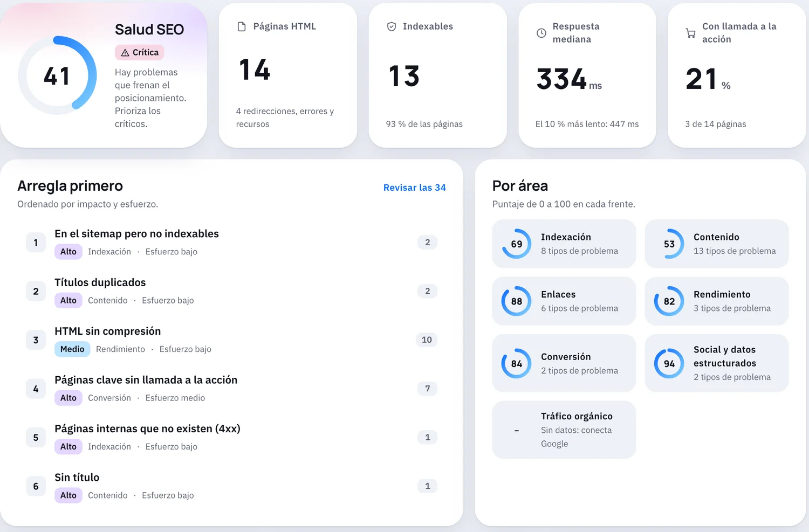Click the cart icon beside Con llamada a la acción
Image resolution: width=809 pixels, height=532 pixels.
click(690, 33)
